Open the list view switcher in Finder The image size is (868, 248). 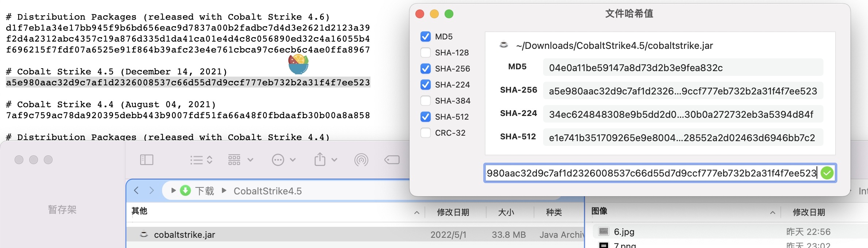201,160
